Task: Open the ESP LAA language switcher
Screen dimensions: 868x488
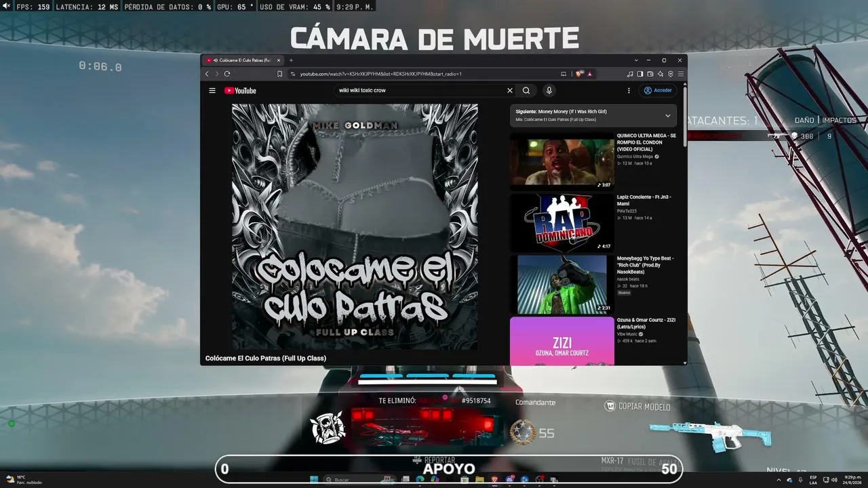Action: point(813,480)
